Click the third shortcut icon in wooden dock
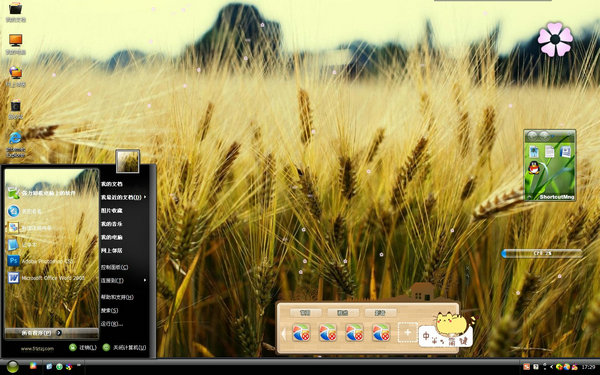Image resolution: width=600 pixels, height=375 pixels. point(354,332)
